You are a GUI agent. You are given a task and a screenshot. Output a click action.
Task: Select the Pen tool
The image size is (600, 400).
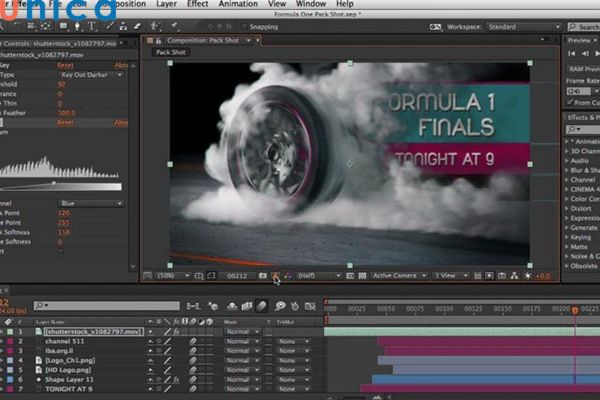click(77, 26)
